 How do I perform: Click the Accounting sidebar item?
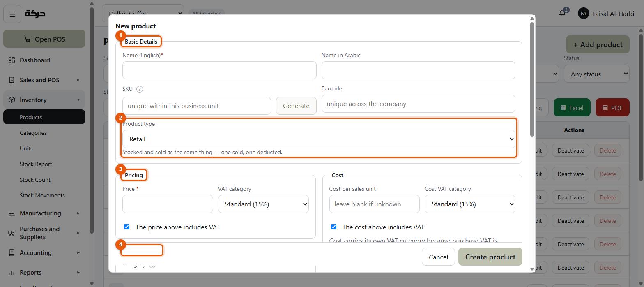tap(44, 253)
